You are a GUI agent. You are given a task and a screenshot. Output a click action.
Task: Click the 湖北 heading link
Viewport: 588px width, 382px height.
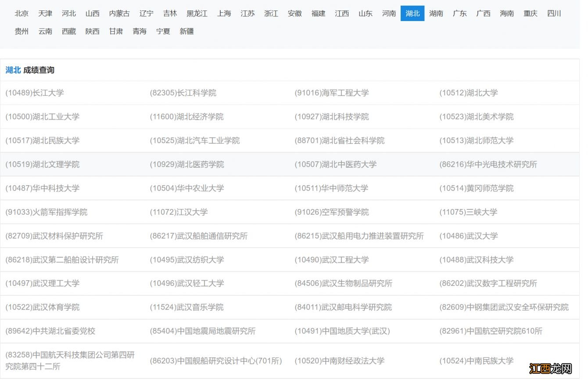[13, 70]
